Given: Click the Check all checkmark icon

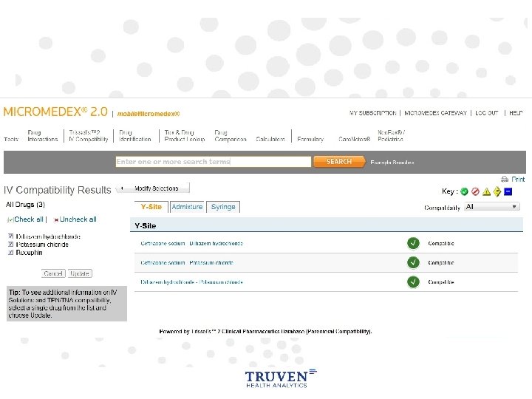Looking at the screenshot, I should pyautogui.click(x=10, y=220).
